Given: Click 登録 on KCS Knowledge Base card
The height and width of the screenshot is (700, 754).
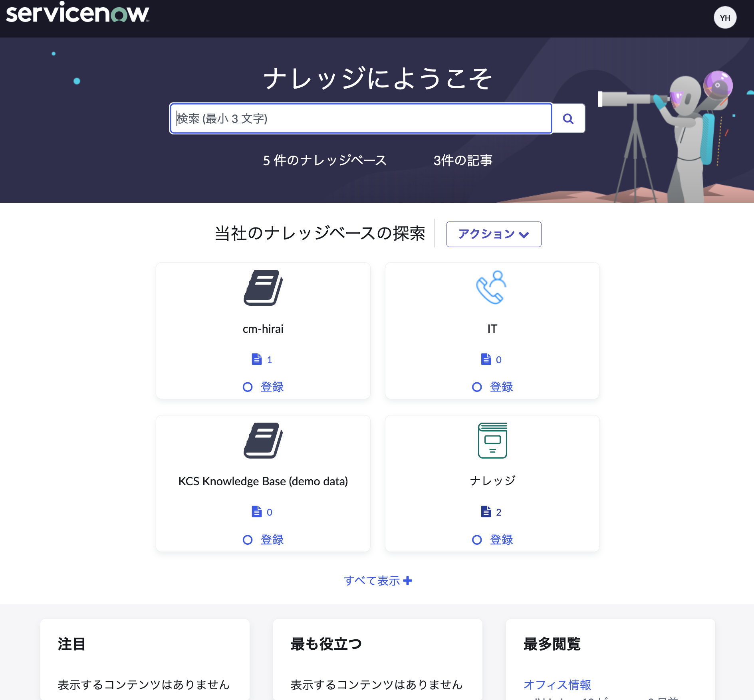Looking at the screenshot, I should tap(272, 539).
